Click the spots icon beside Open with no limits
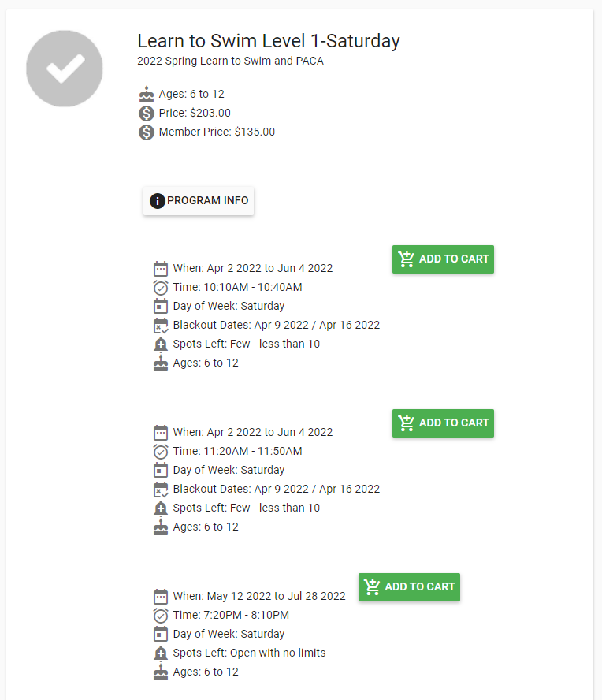The width and height of the screenshot is (602, 700). coord(161,653)
